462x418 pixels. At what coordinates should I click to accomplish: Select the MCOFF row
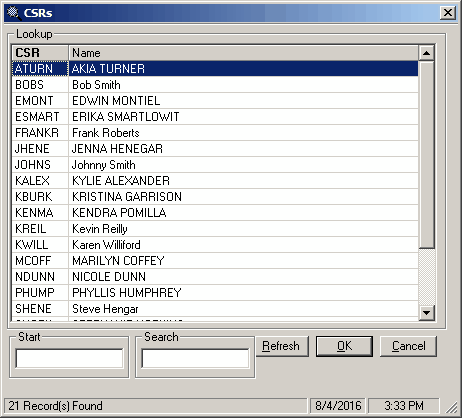[215, 261]
